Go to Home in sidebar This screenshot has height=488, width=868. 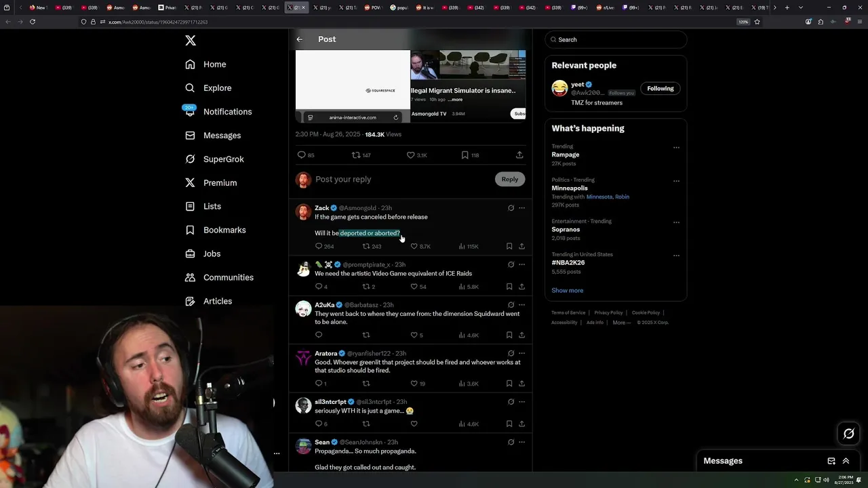(x=205, y=64)
